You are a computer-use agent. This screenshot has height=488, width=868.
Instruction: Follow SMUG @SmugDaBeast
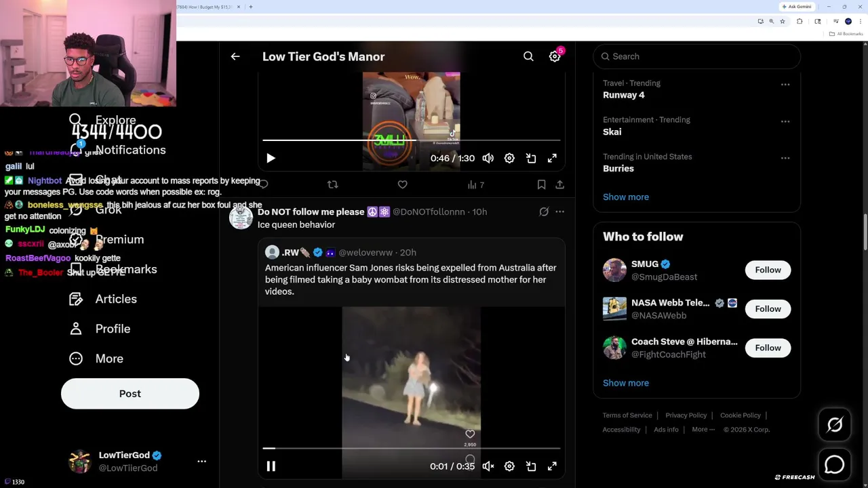(768, 270)
